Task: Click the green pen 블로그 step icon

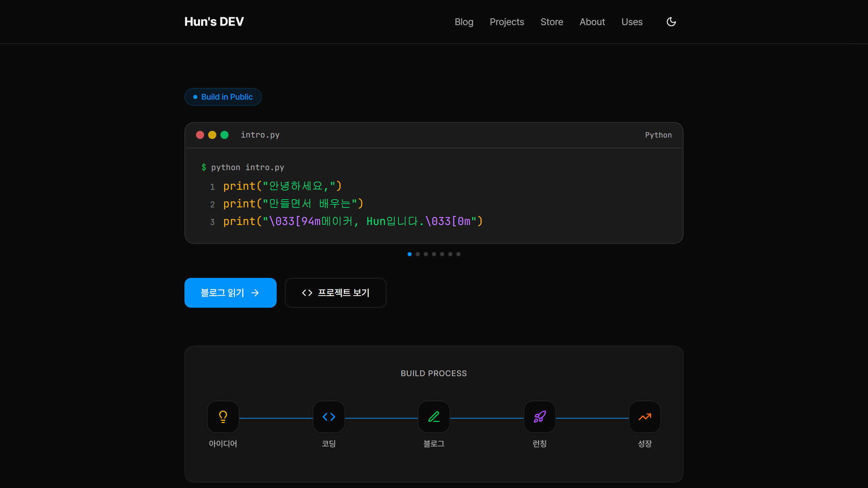Action: point(434,416)
